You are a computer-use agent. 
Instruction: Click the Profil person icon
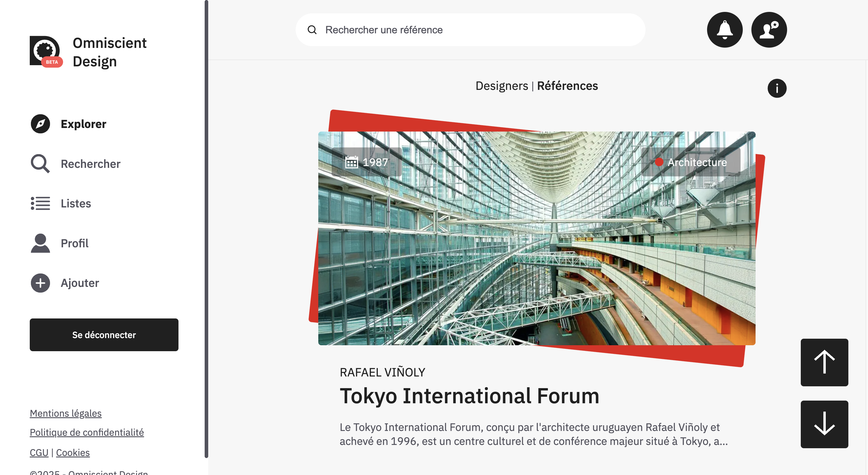click(x=40, y=243)
